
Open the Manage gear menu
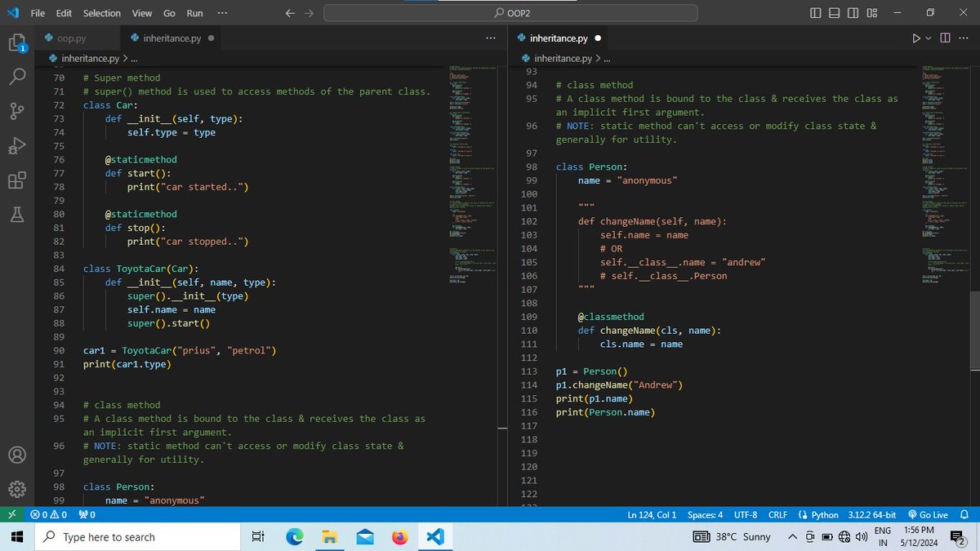[x=18, y=488]
